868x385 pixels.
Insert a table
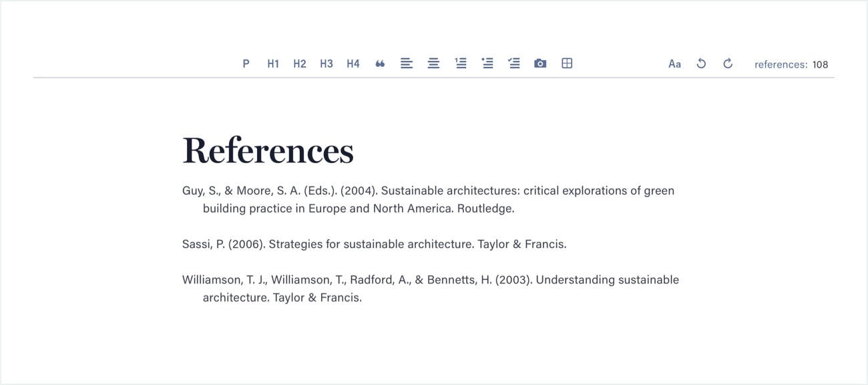pos(567,63)
